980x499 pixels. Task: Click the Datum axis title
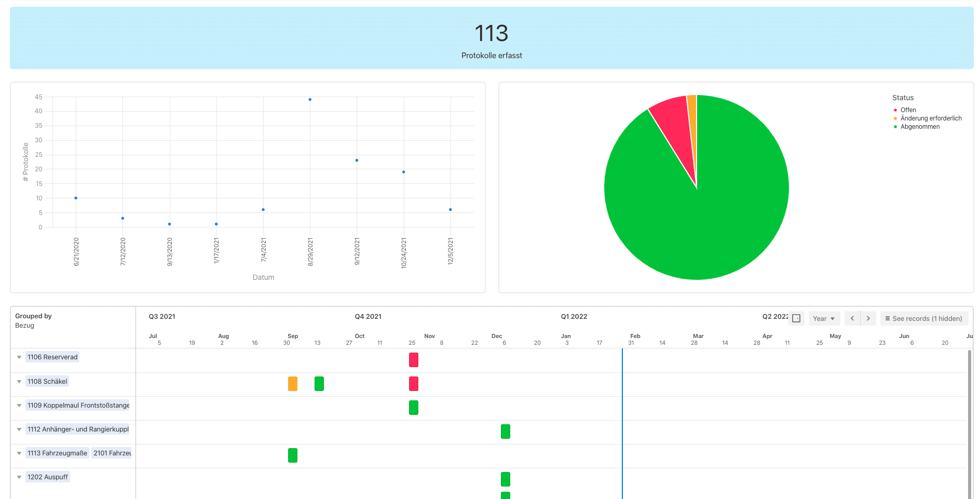tap(263, 277)
